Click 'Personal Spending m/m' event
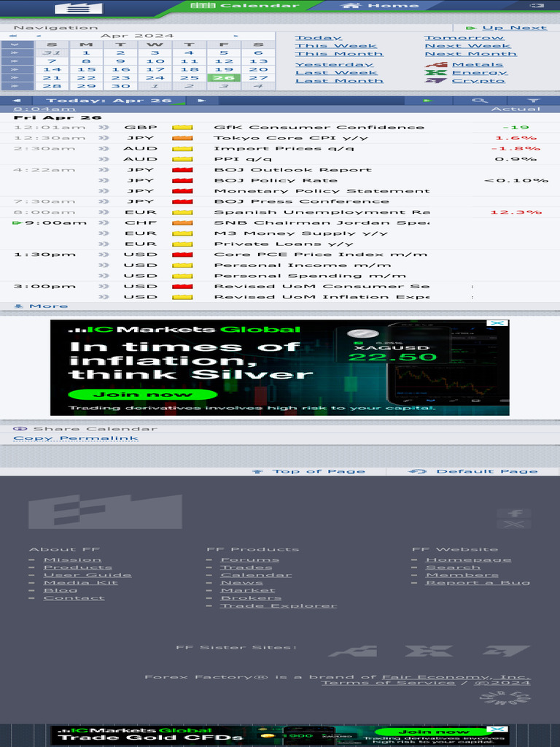 pyautogui.click(x=310, y=276)
